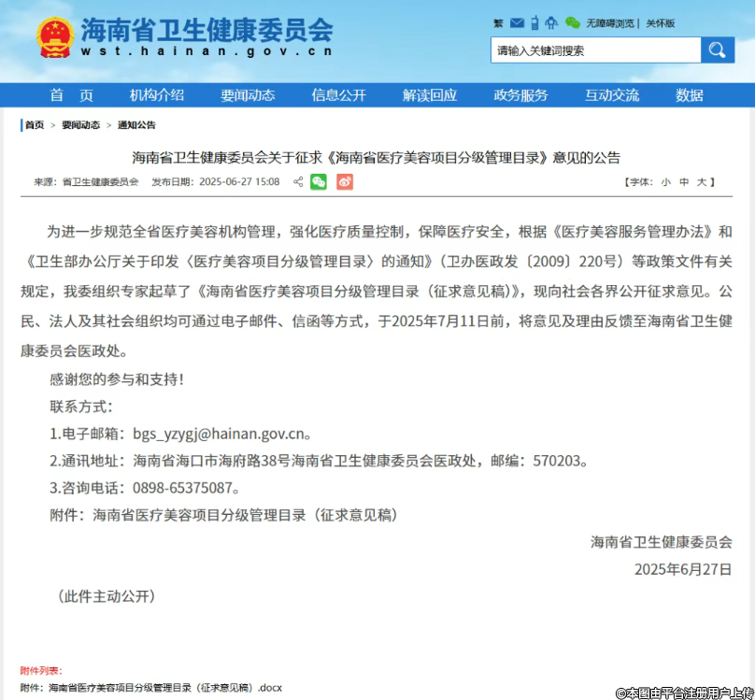Enable 无障碍浏览 accessibility mode
This screenshot has width=755, height=700.
pyautogui.click(x=610, y=23)
